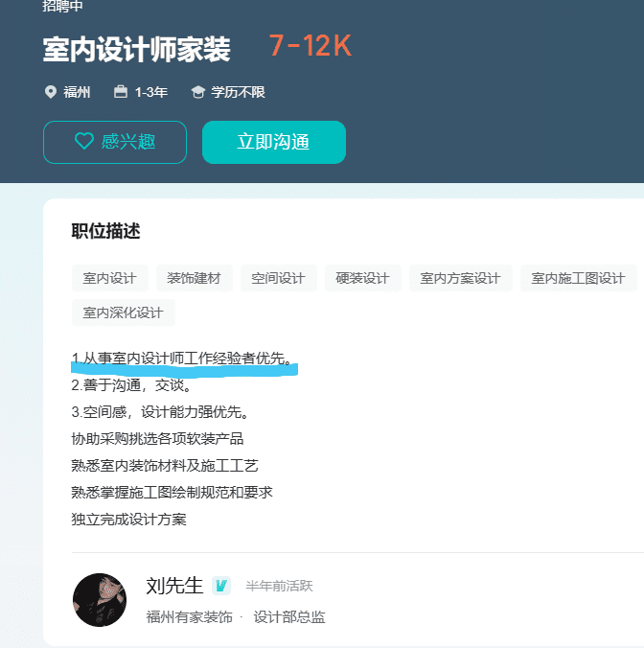The width and height of the screenshot is (644, 648).
Task: Select the 室内深化设计 tag
Action: tap(123, 312)
